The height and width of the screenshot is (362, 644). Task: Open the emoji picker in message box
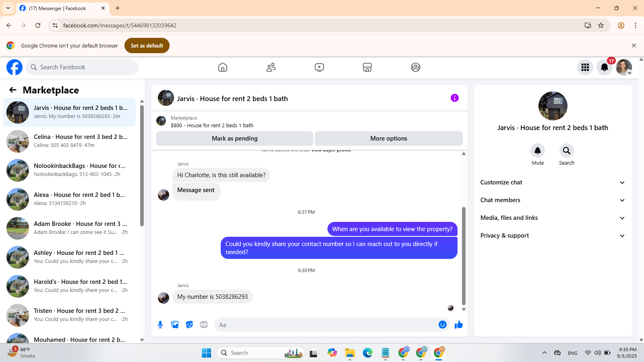point(443,325)
